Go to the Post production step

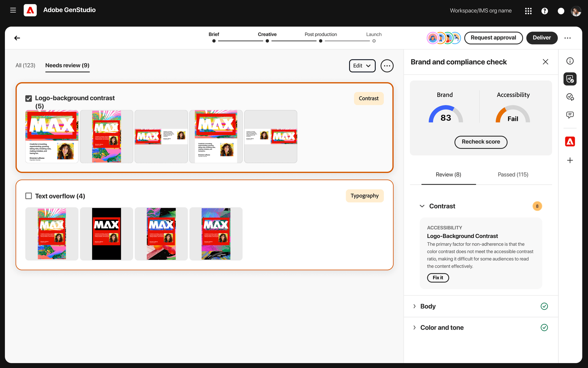tap(321, 37)
